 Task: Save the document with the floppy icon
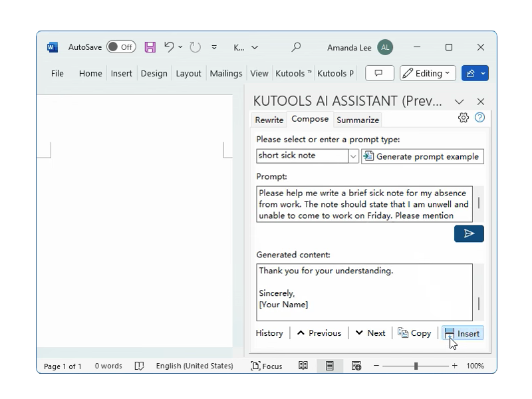tap(150, 47)
